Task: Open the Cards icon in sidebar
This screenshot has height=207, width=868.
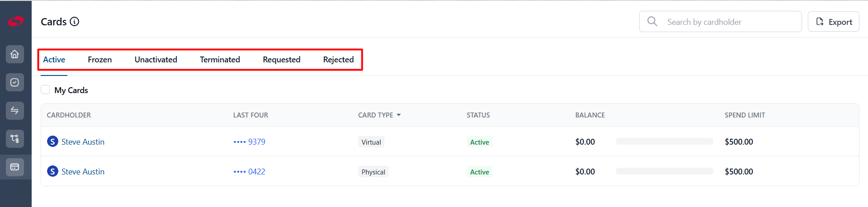Action: tap(15, 167)
